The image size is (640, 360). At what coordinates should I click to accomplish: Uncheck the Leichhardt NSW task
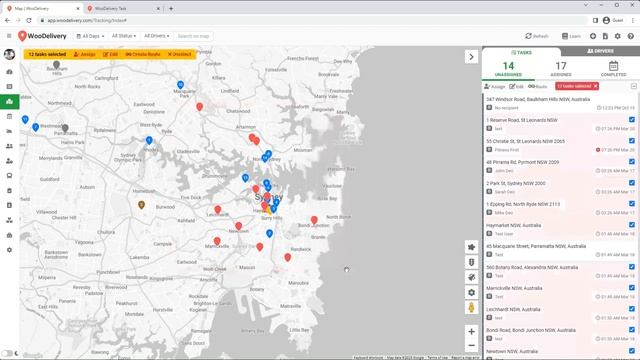tap(632, 309)
